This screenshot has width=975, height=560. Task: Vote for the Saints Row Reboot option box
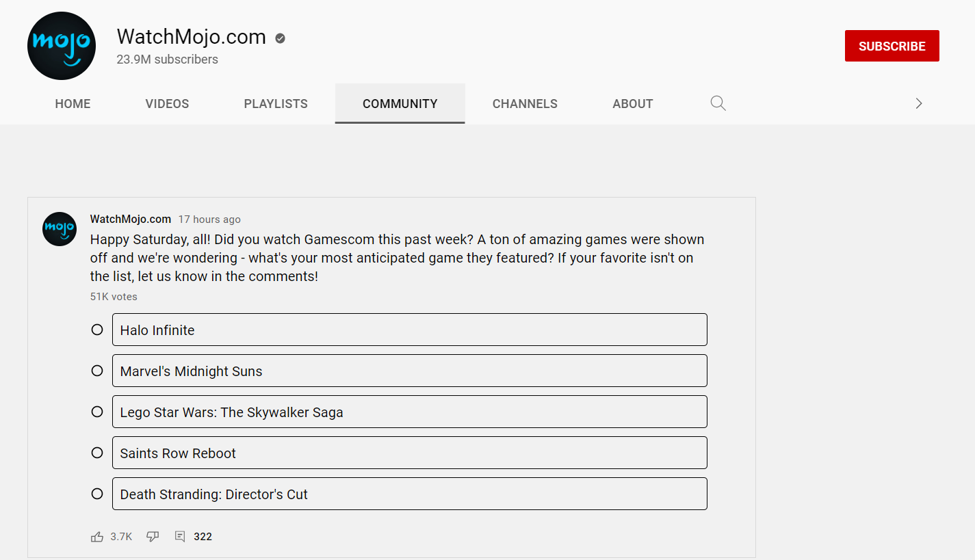(x=410, y=453)
